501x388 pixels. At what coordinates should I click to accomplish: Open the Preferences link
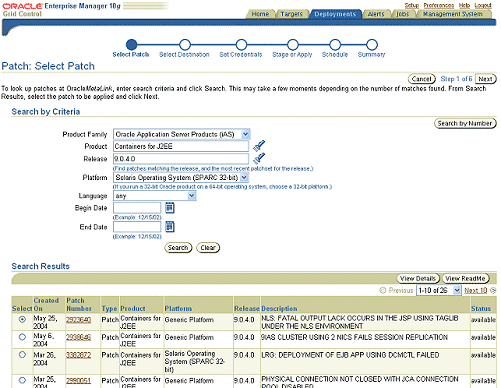[x=439, y=5]
